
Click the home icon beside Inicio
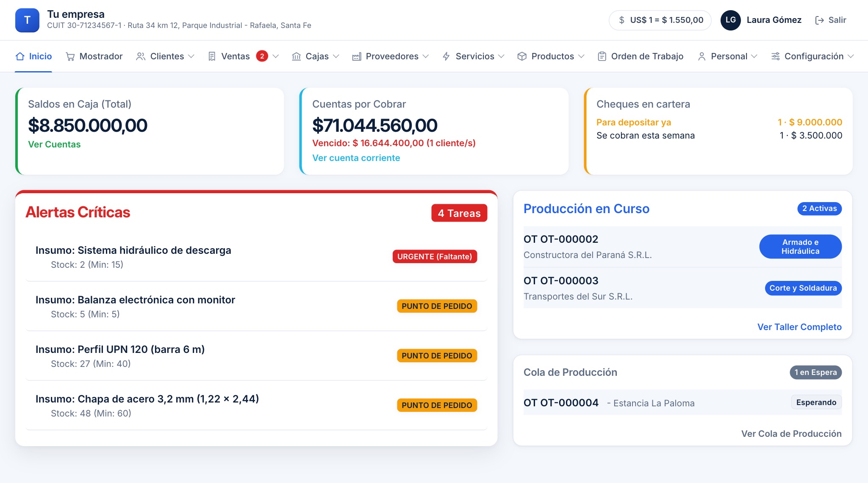[x=20, y=56]
